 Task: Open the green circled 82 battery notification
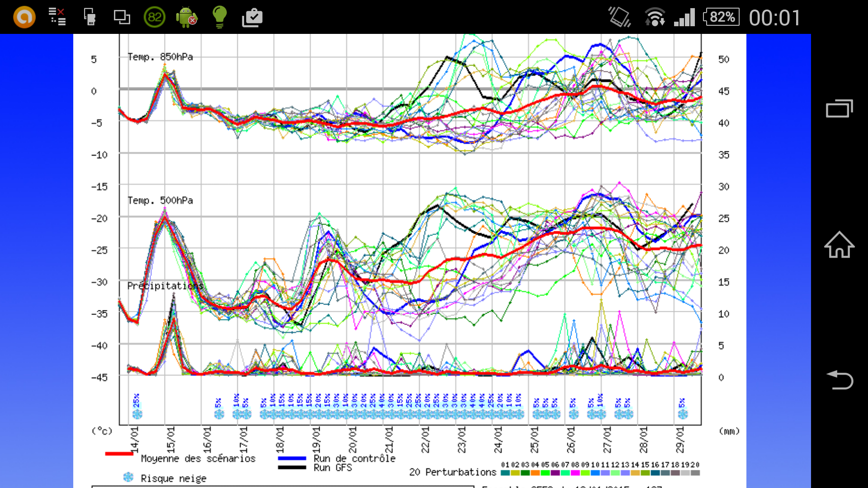(155, 17)
